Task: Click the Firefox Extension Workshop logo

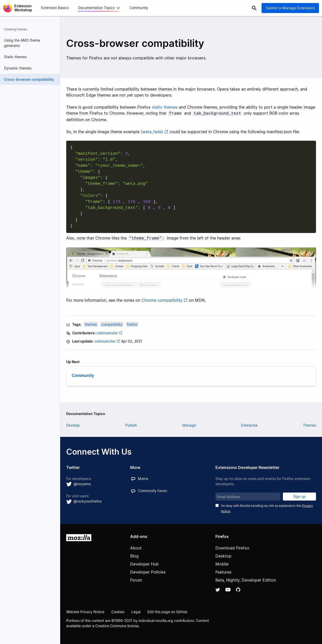Action: 18,8
